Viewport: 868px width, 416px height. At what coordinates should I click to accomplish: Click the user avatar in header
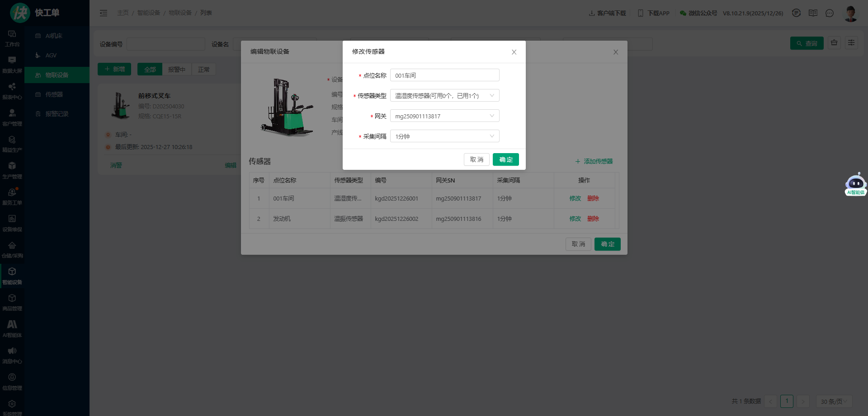pyautogui.click(x=851, y=13)
